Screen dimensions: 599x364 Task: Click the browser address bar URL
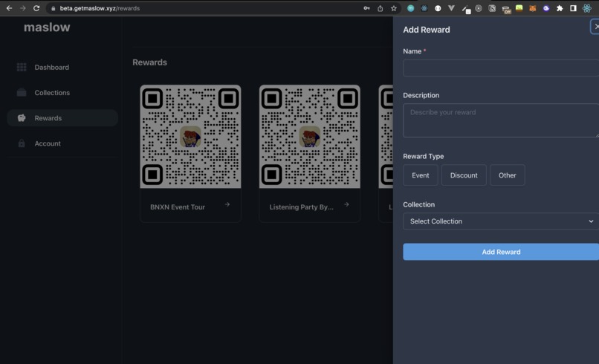[x=100, y=8]
